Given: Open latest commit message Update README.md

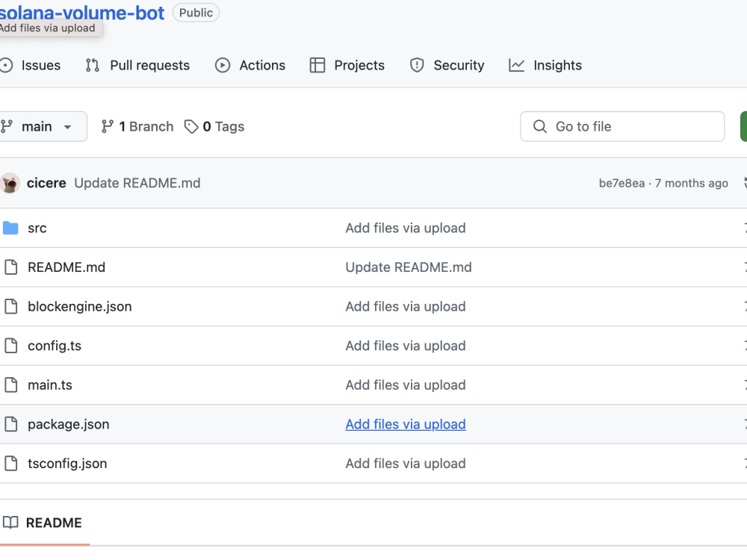Looking at the screenshot, I should [137, 184].
